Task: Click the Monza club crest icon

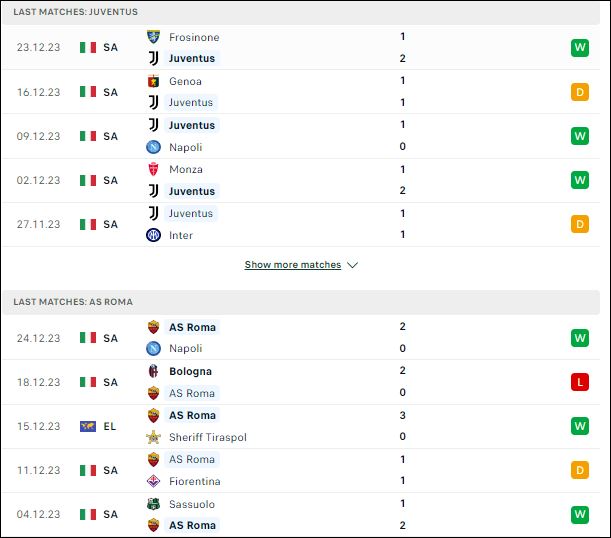Action: click(x=154, y=169)
